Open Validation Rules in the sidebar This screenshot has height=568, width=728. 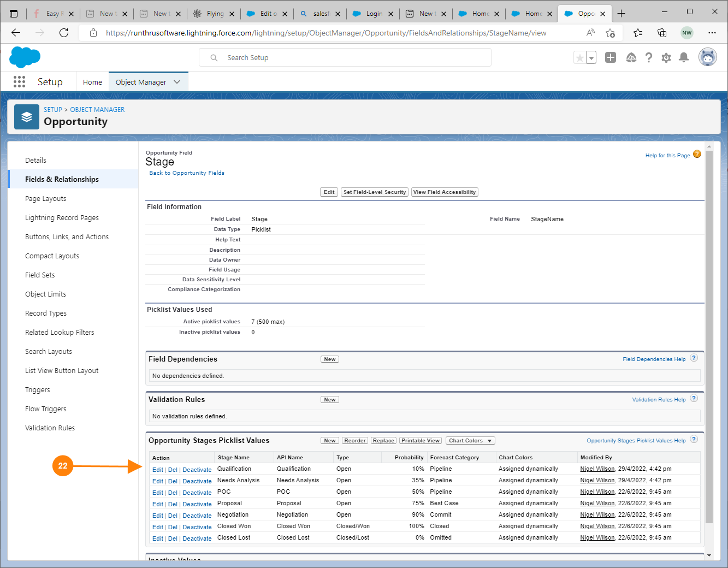pos(50,428)
